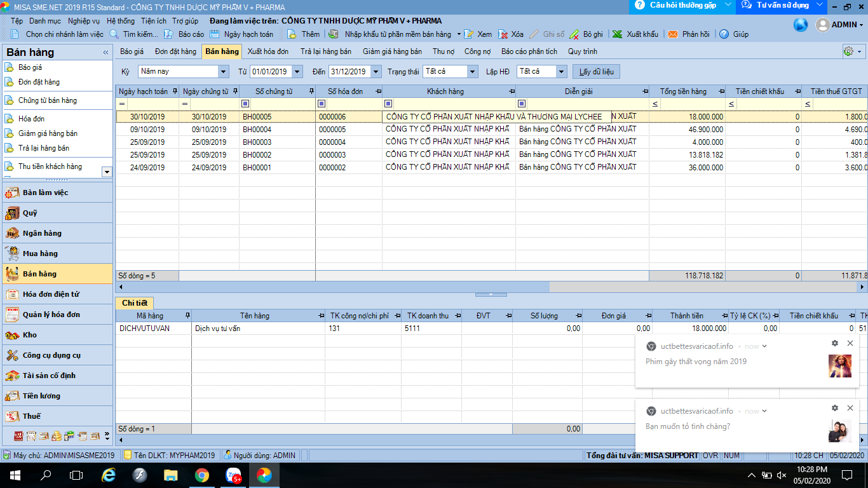Toggle the filter box under Diễn giải

[522, 104]
